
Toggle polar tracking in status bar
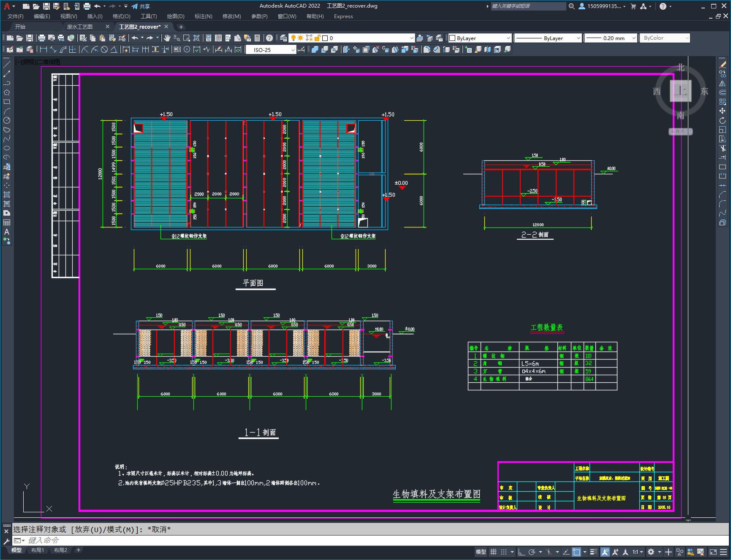click(x=532, y=552)
